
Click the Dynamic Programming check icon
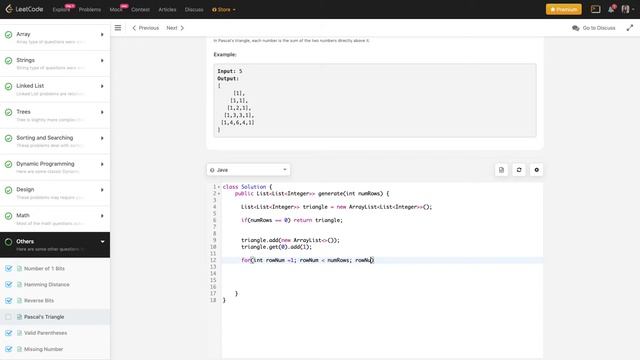pyautogui.click(x=8, y=164)
